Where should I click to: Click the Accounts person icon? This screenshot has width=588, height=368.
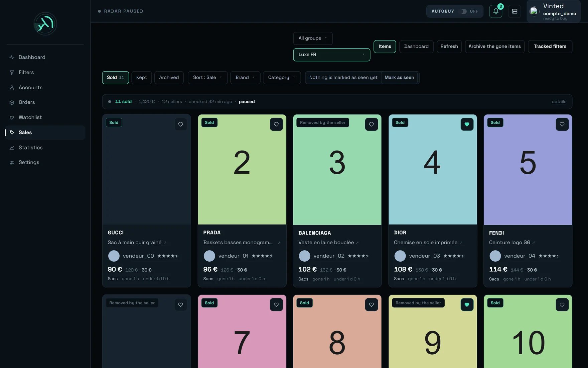click(x=12, y=87)
